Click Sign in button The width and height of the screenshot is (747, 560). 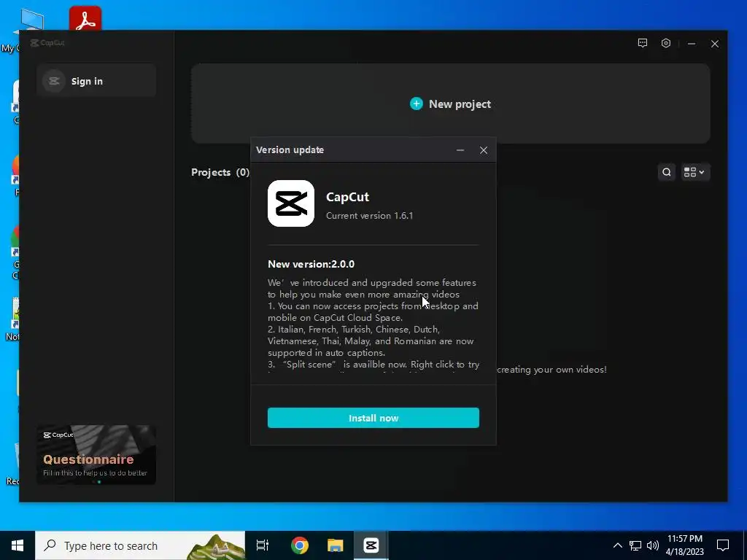96,81
